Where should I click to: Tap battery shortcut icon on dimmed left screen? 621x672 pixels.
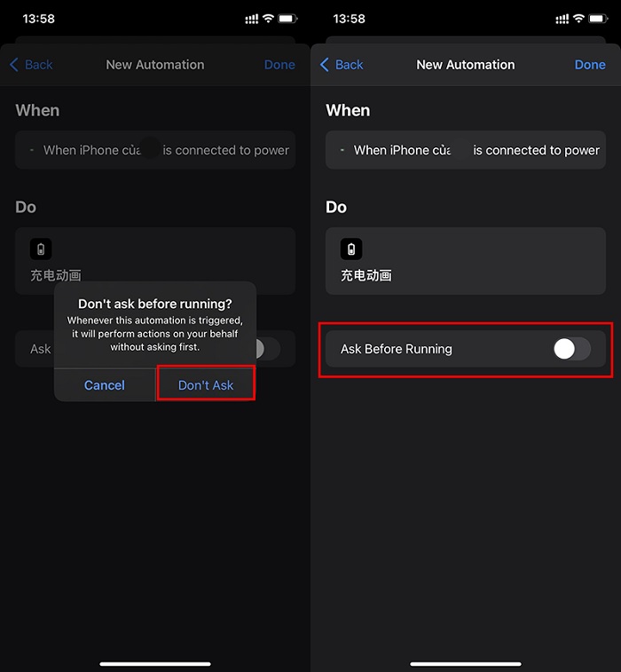click(41, 249)
